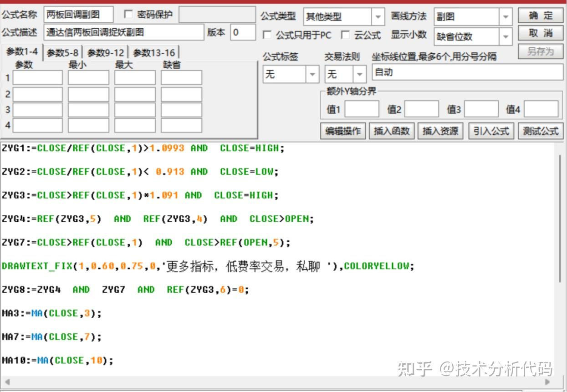Viewport: 567px width, 392px height.
Task: Switch to the 参数13-16 tab
Action: (154, 53)
